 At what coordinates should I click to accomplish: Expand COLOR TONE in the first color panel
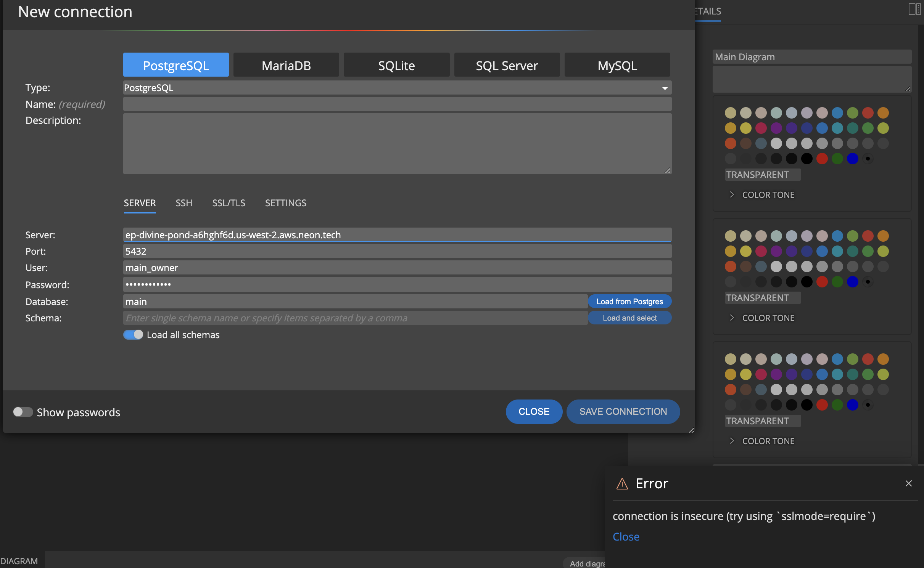(x=762, y=195)
